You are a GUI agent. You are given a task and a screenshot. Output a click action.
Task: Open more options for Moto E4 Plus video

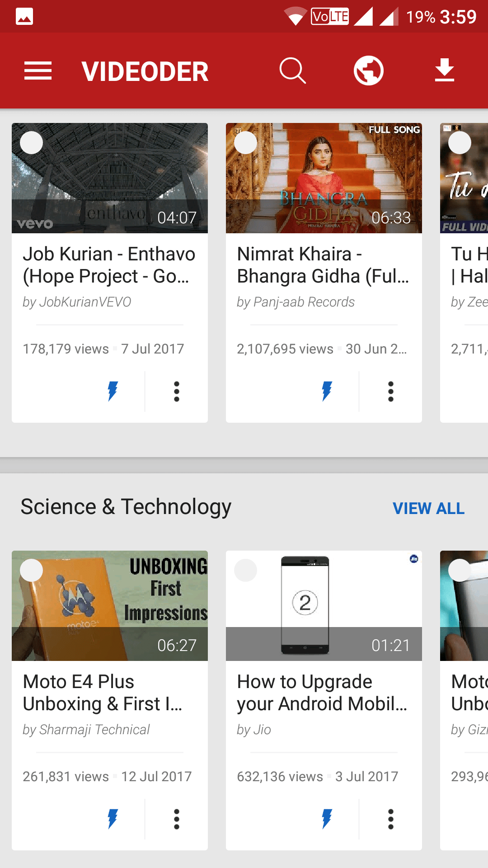pos(177,819)
